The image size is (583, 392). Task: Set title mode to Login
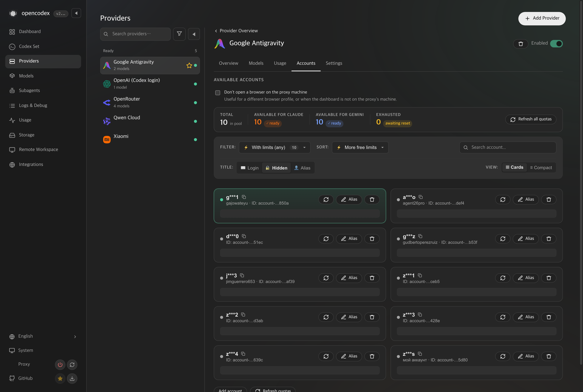[249, 168]
